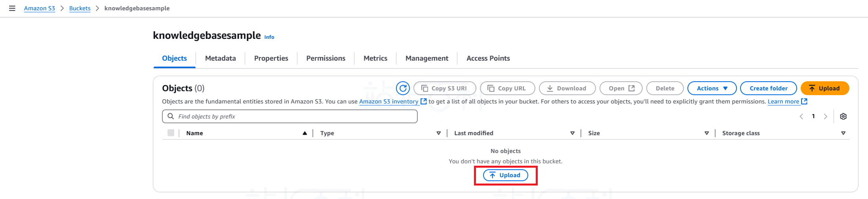
Task: Click Upload button under No objects
Action: pos(505,175)
